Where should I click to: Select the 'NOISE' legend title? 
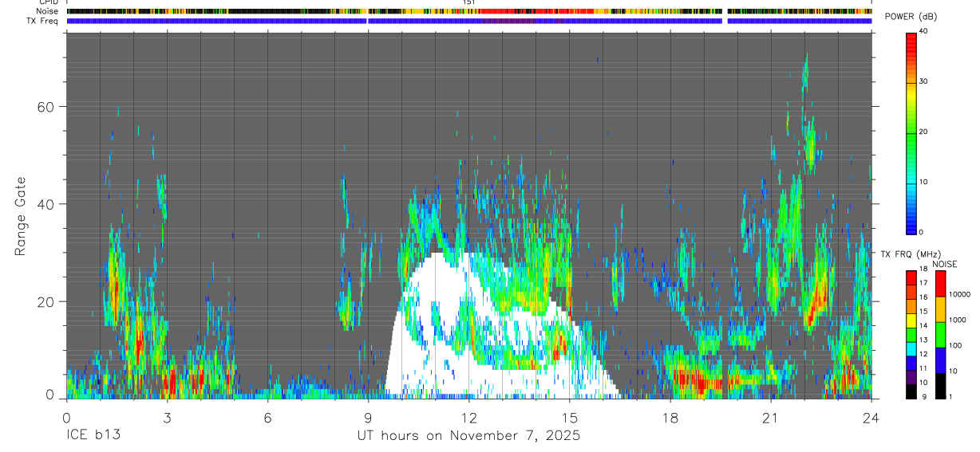coord(944,264)
